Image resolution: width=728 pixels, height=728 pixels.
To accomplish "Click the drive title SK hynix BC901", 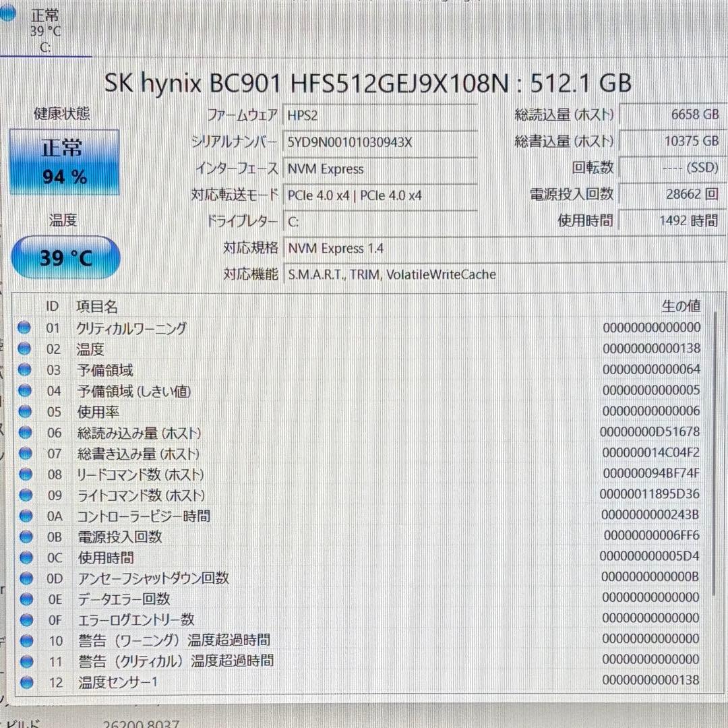I will tap(367, 83).
